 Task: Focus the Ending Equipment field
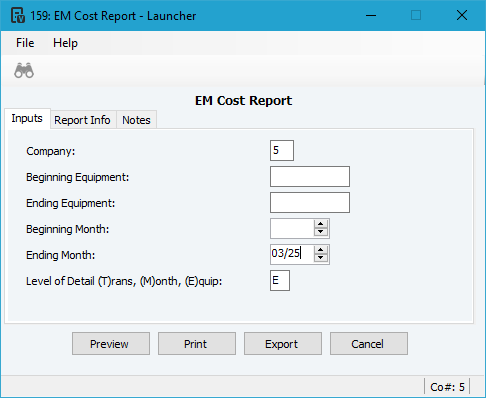pyautogui.click(x=310, y=202)
